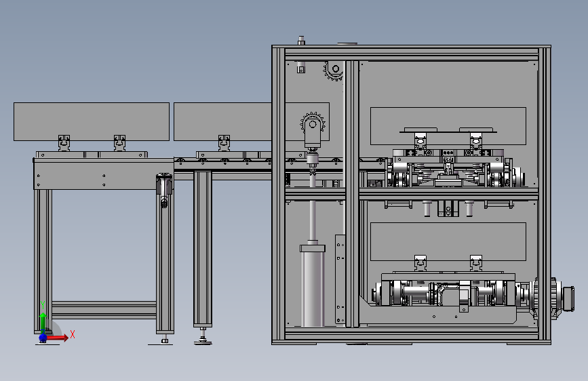Viewport: 588px width, 381px height.
Task: Click the red X axis arrow of triad
Action: point(58,338)
